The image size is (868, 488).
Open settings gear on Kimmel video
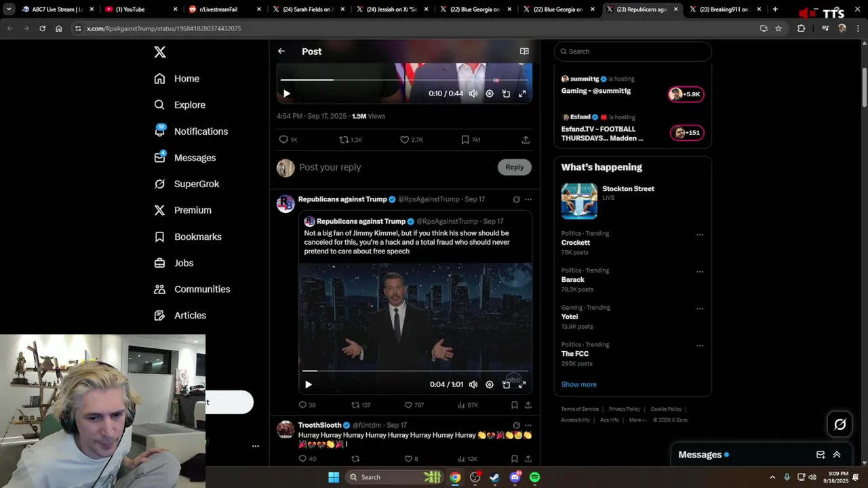click(490, 384)
